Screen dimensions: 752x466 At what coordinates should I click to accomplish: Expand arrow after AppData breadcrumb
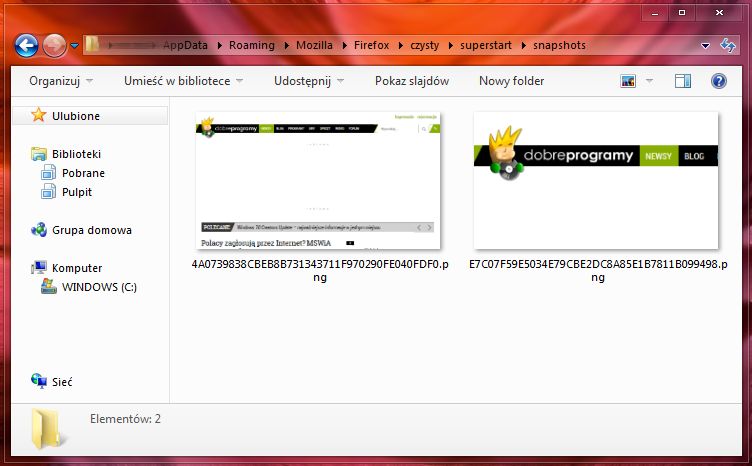(219, 46)
